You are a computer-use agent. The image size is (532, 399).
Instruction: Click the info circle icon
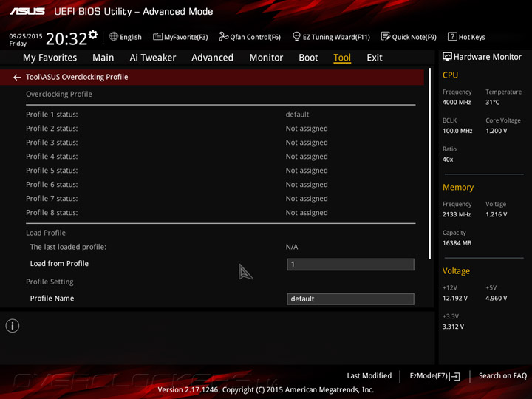(x=13, y=326)
